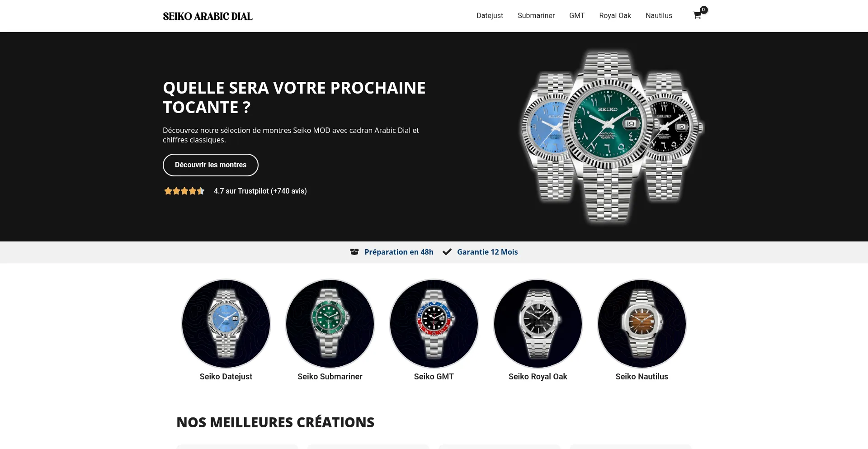Screen dimensions: 868x449
Task: Select the Seiko Royal Oak circular image
Action: tap(538, 324)
